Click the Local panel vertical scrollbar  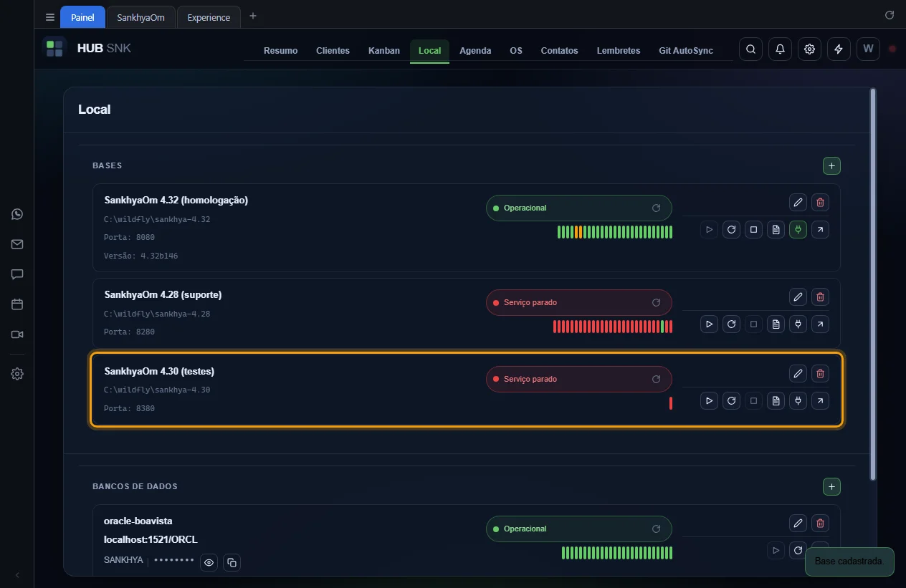pyautogui.click(x=872, y=284)
